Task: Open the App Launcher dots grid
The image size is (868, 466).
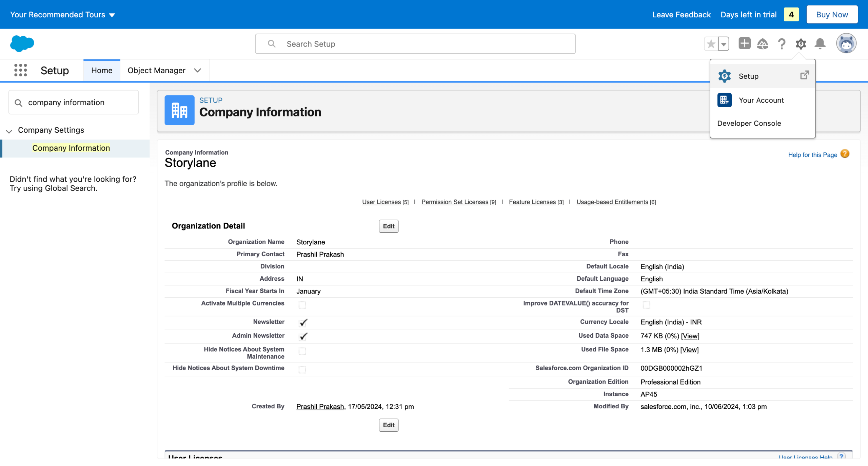Action: pos(21,70)
